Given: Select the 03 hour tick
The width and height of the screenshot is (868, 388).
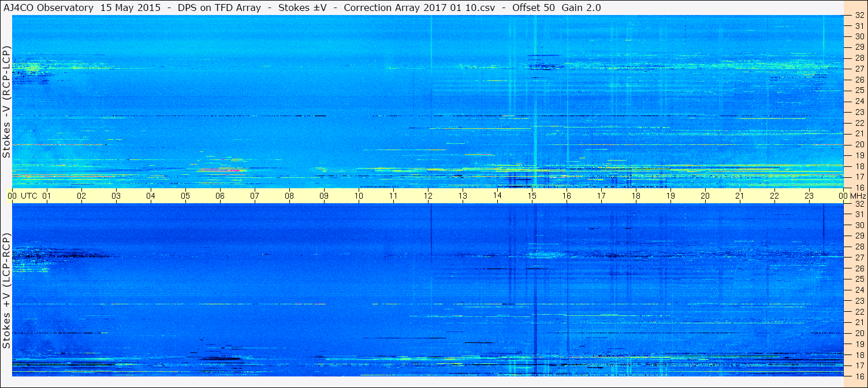Looking at the screenshot, I should 116,196.
